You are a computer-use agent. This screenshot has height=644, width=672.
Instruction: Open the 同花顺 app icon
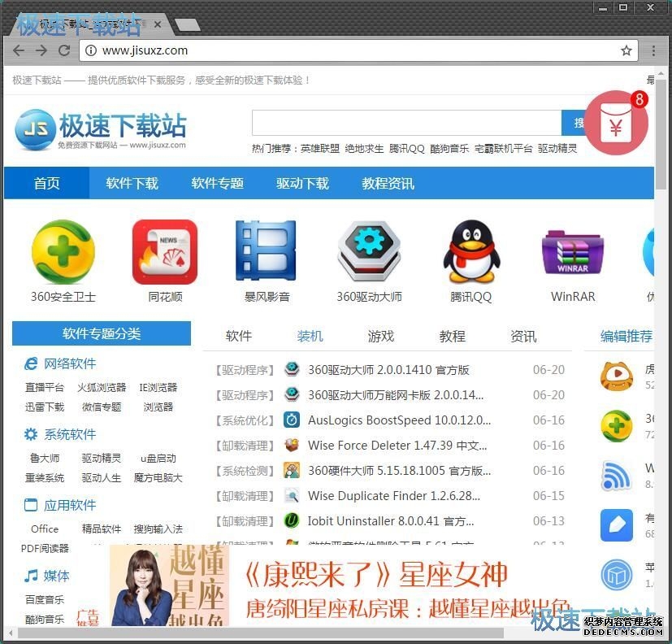pos(165,252)
